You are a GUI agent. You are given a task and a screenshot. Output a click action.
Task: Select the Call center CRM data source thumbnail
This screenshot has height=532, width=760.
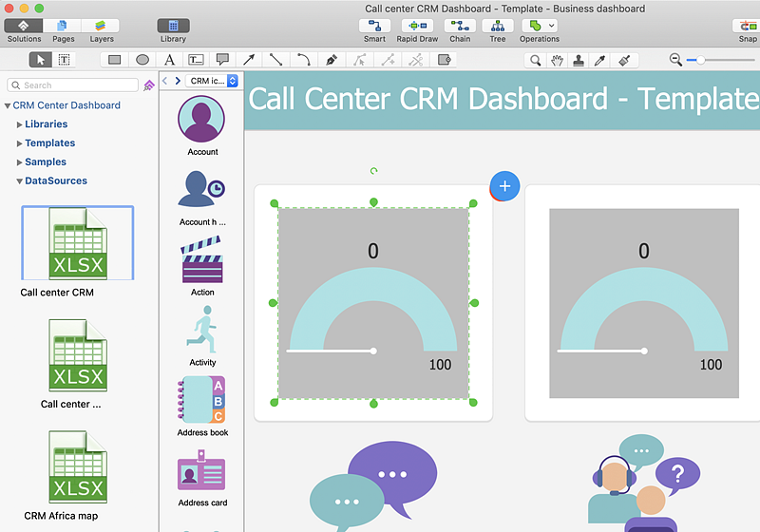point(78,243)
